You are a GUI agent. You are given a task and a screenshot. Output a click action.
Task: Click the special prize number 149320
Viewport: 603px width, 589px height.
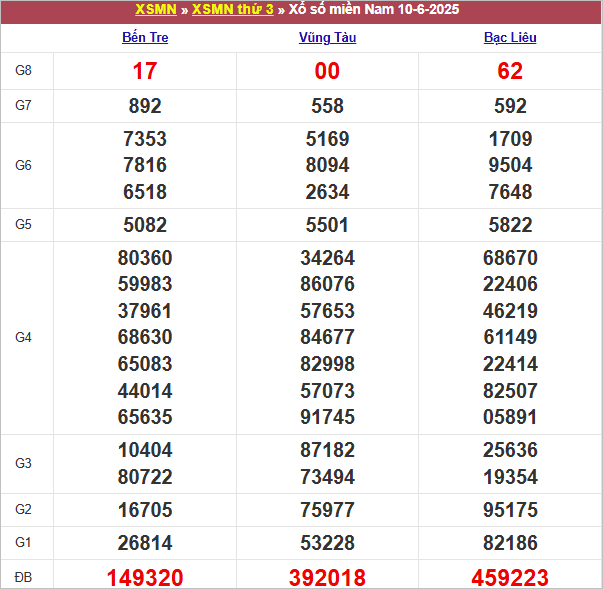tap(145, 578)
